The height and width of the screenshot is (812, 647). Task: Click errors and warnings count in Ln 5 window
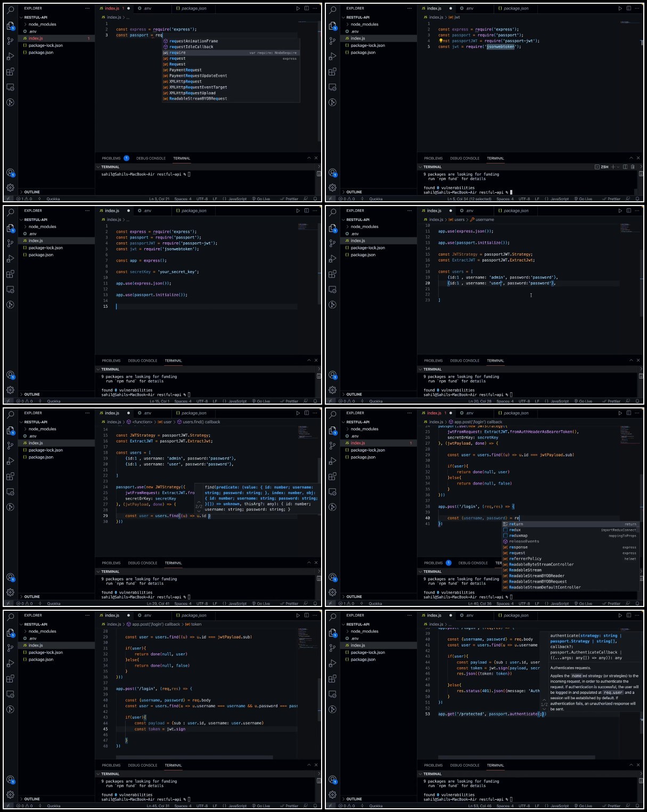(346, 199)
